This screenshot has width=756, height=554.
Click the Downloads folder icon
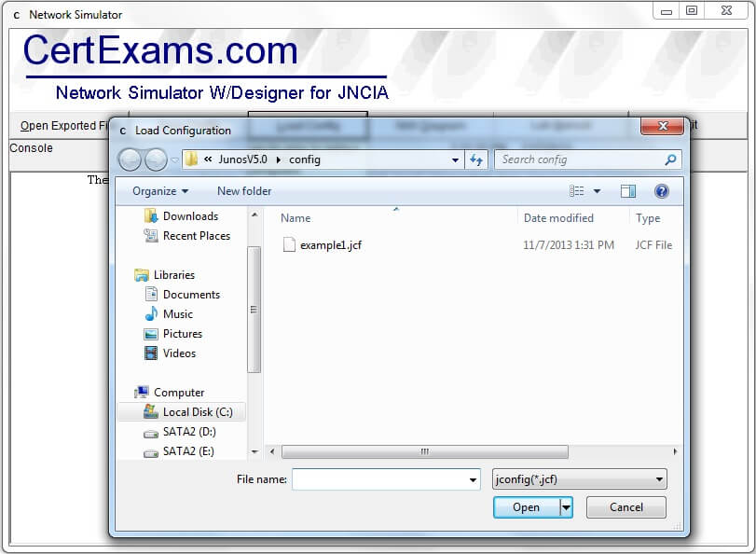click(x=151, y=216)
